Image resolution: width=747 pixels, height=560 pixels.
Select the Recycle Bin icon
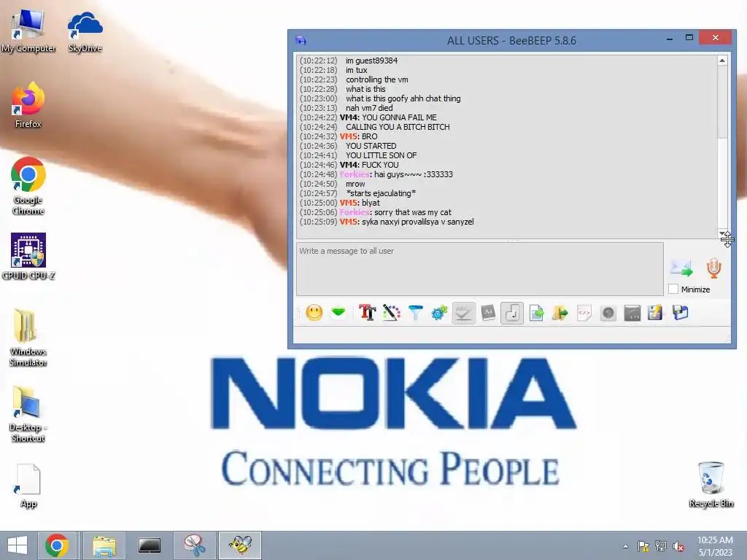711,484
